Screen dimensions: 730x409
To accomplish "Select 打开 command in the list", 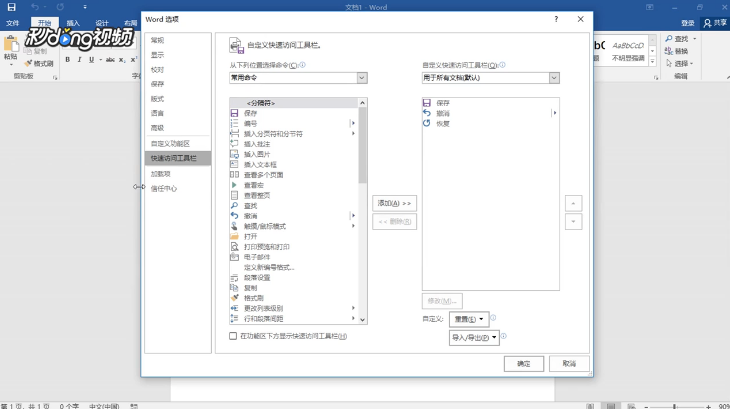I will click(x=294, y=236).
